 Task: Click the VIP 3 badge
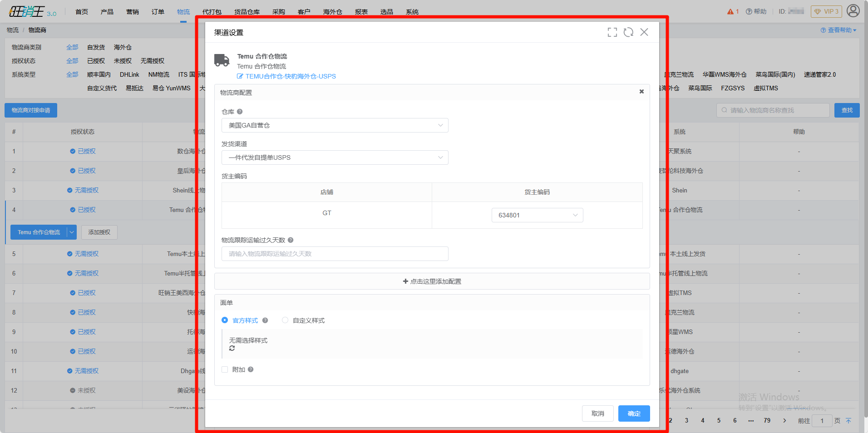coord(826,11)
